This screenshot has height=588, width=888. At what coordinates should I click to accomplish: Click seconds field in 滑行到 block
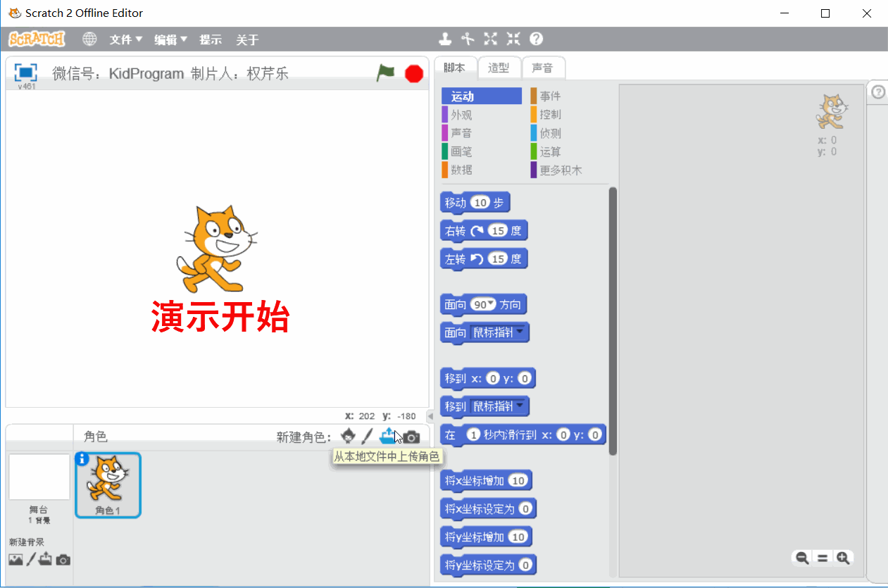coord(473,435)
